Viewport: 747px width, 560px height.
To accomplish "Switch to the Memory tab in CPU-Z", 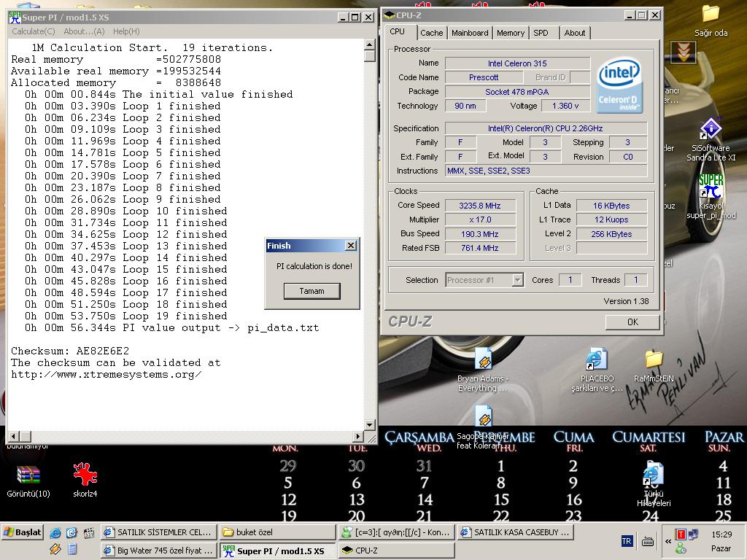I will click(x=510, y=33).
